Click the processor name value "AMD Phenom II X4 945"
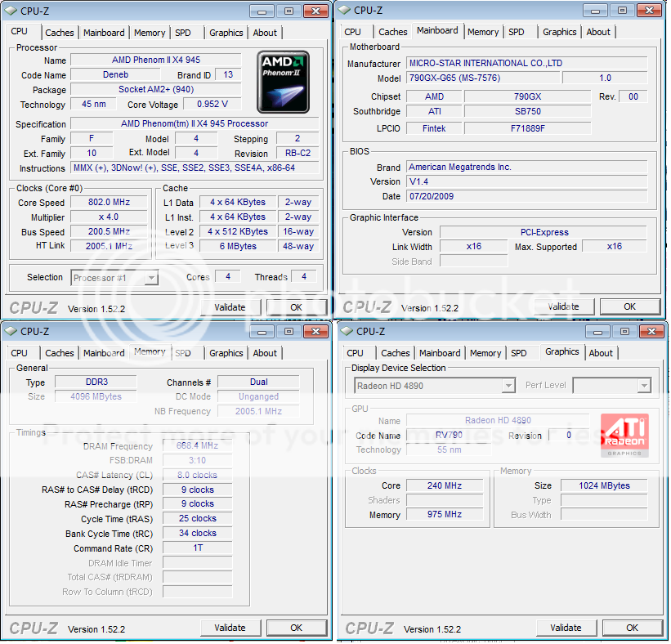 point(156,60)
